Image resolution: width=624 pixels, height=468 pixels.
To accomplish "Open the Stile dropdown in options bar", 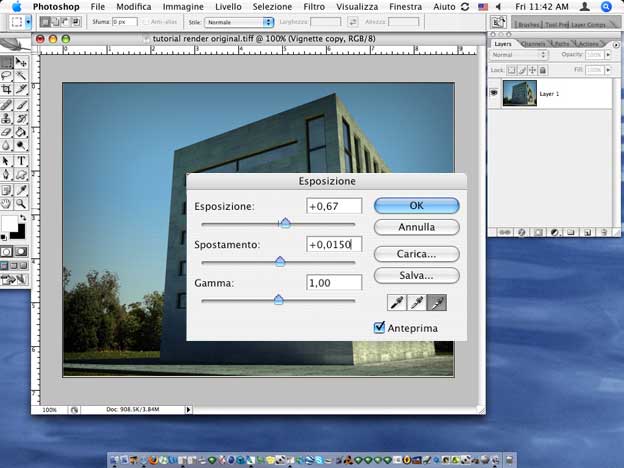I will (240, 21).
